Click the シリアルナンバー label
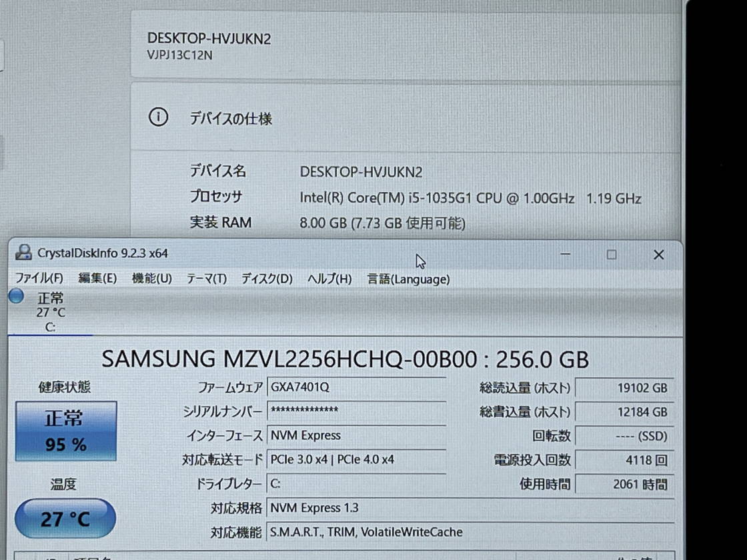747x560 pixels. pos(223,411)
